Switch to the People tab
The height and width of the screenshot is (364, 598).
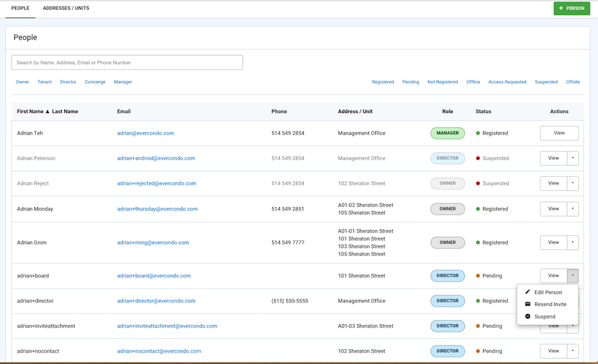(20, 8)
